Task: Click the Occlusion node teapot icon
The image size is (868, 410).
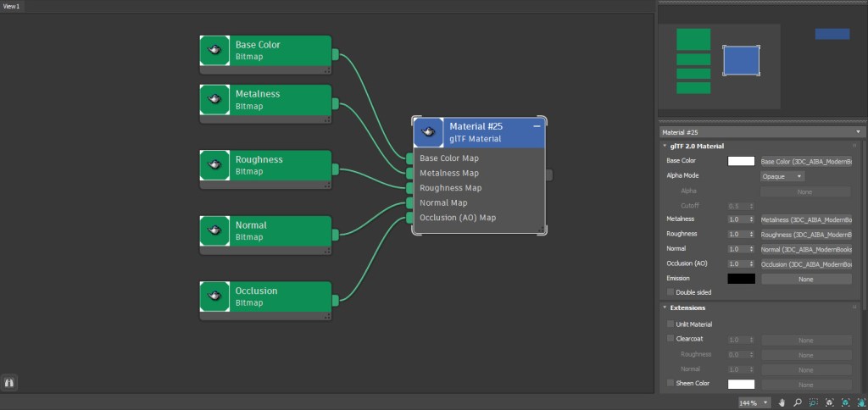Action: [215, 296]
